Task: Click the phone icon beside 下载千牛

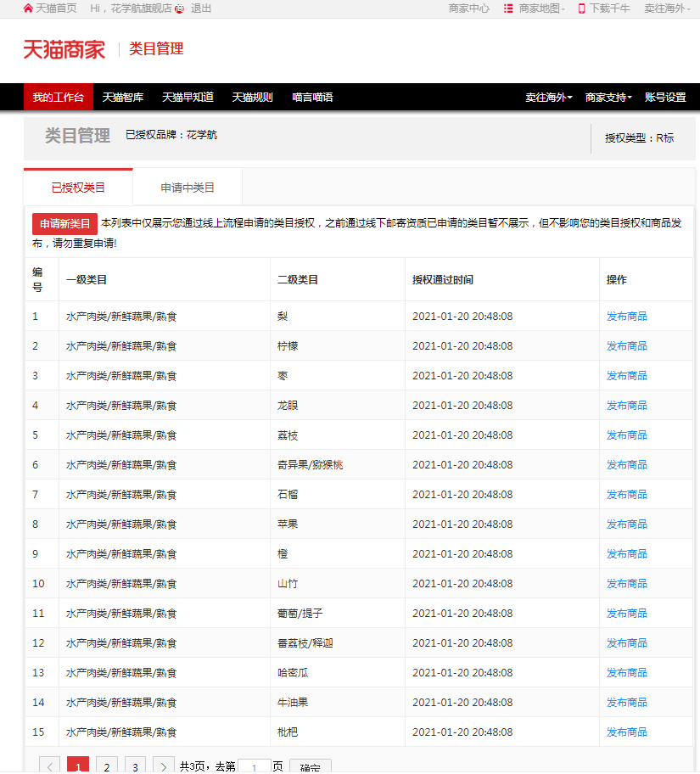Action: point(581,8)
